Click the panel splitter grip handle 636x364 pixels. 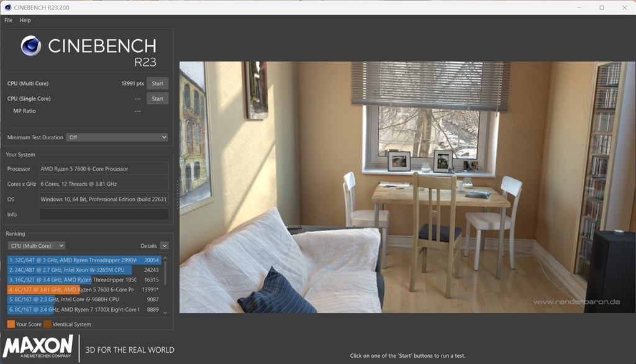pos(177,194)
